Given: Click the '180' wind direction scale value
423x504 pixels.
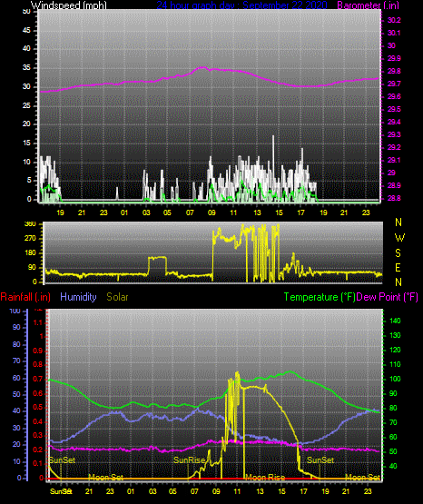Looking at the screenshot, I should [x=30, y=253].
